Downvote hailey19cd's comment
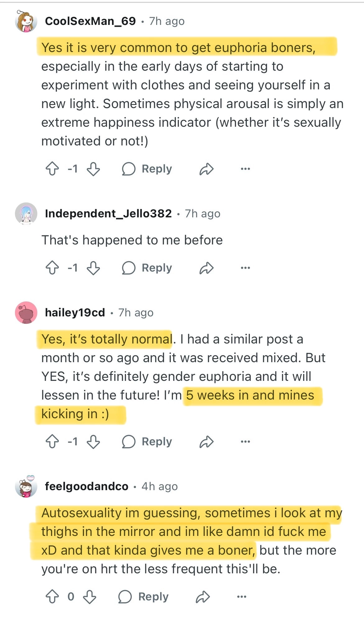The image size is (364, 625). click(93, 442)
